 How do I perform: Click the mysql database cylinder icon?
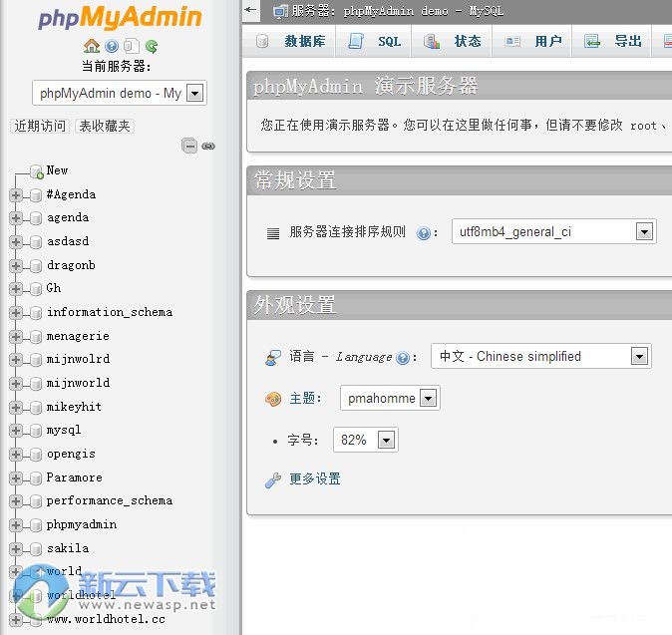pos(37,431)
